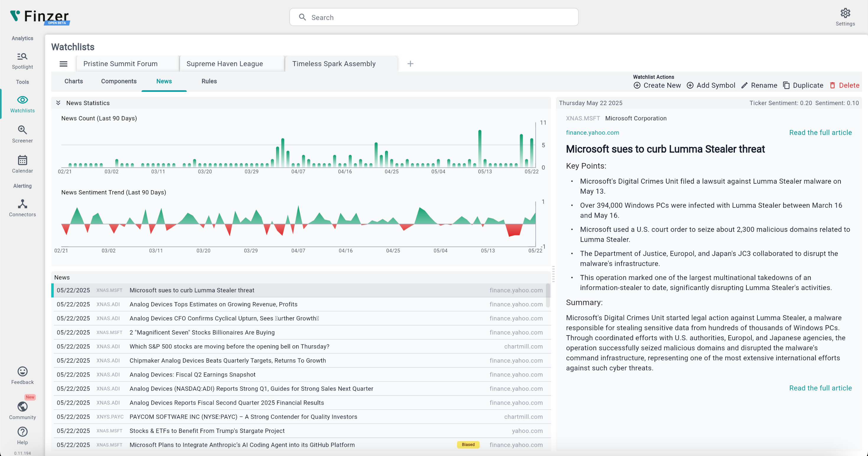This screenshot has width=868, height=456.
Task: Click XNYS.PAYC ticker in news list
Action: [x=110, y=417]
